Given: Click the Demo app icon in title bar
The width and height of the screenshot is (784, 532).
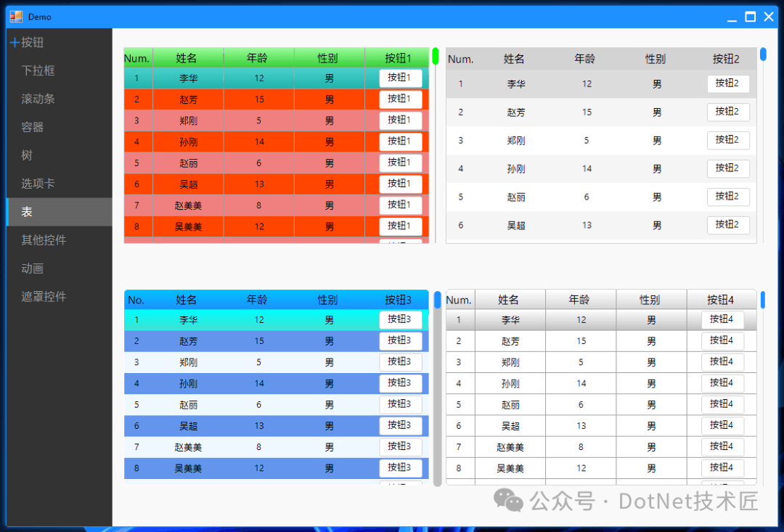Looking at the screenshot, I should [x=16, y=16].
